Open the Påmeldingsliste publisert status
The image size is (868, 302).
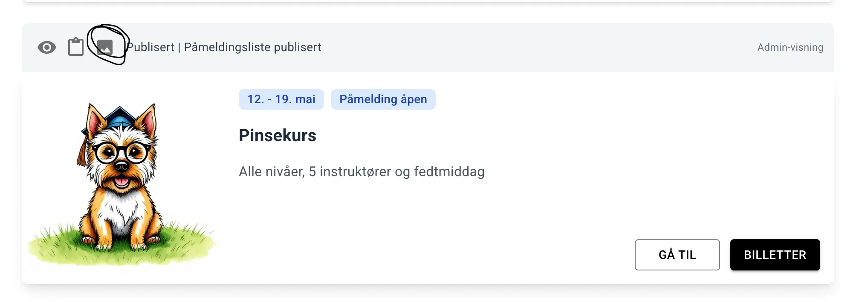[x=253, y=47]
